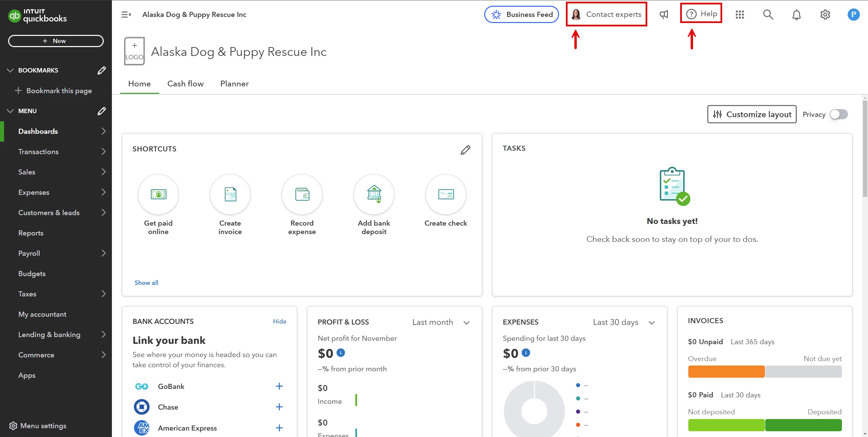Image resolution: width=868 pixels, height=437 pixels.
Task: Open the apps grid menu
Action: pos(740,15)
